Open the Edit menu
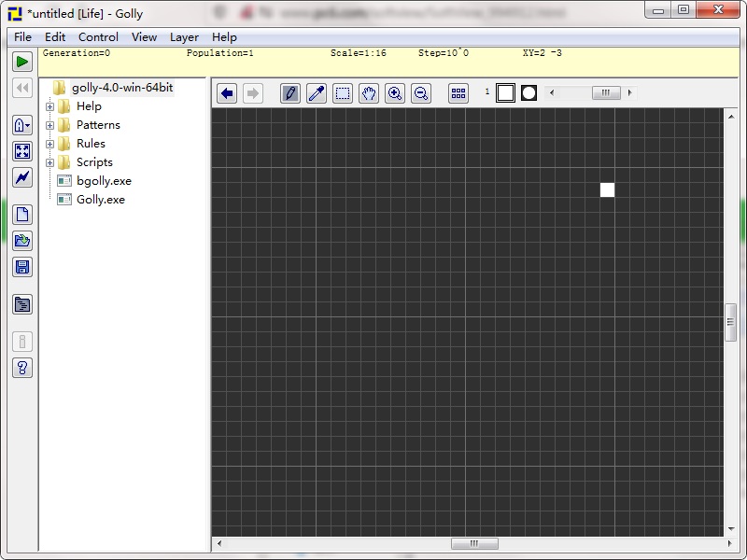Screen dimensions: 747x560 tap(55, 37)
